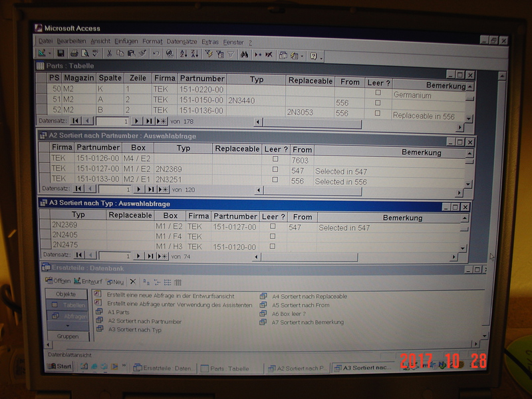Click the Save icon in the toolbar
Image resolution: width=532 pixels, height=399 pixels.
61,54
